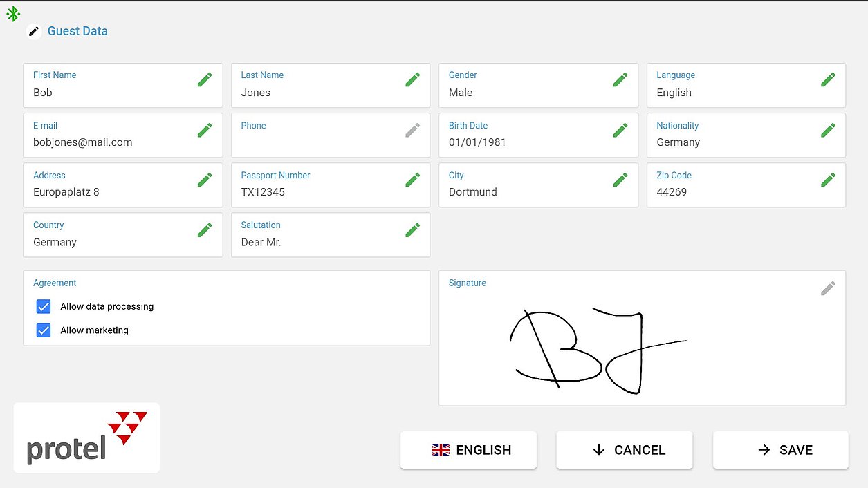
Task: Click the grey pencil in the Phone field
Action: (413, 130)
